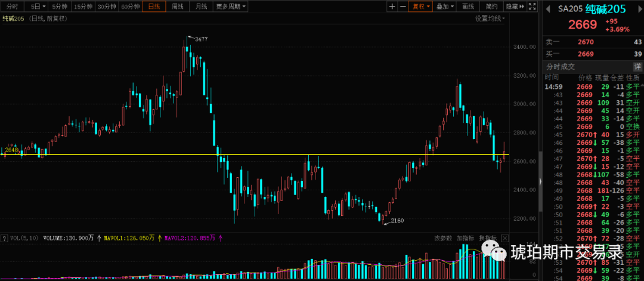Open volume indicator help question mark
The image size is (644, 281).
(5, 238)
